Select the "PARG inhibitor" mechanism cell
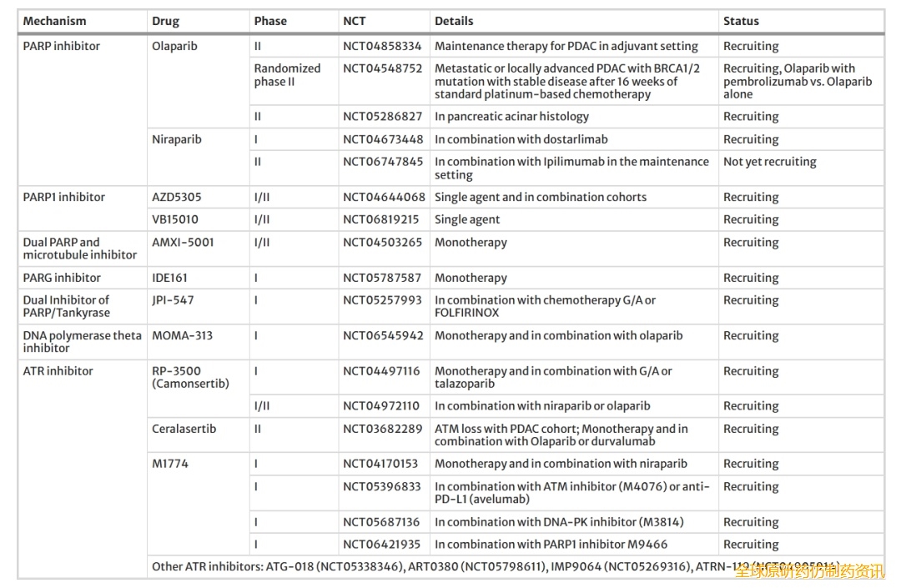This screenshot has width=901, height=588. (62, 278)
